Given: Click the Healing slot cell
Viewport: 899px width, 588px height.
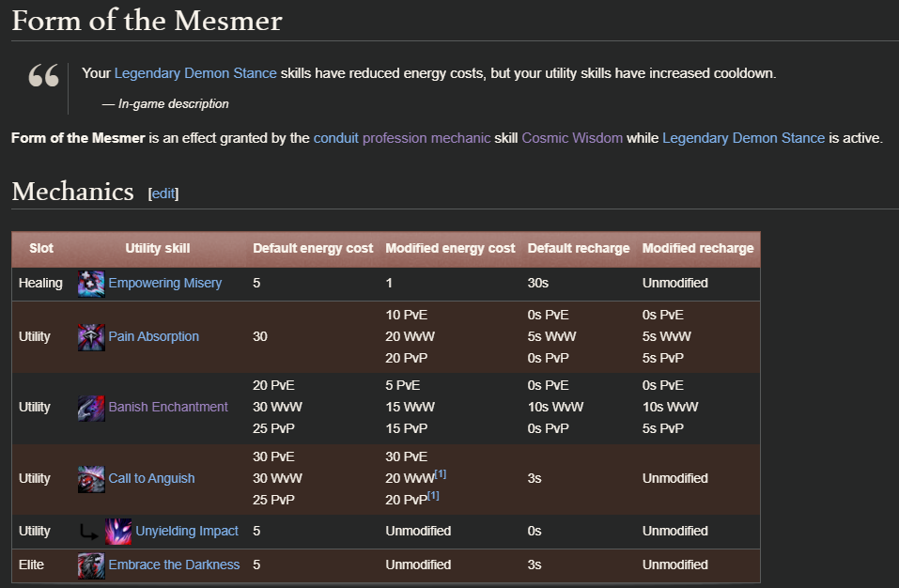Looking at the screenshot, I should 40,283.
